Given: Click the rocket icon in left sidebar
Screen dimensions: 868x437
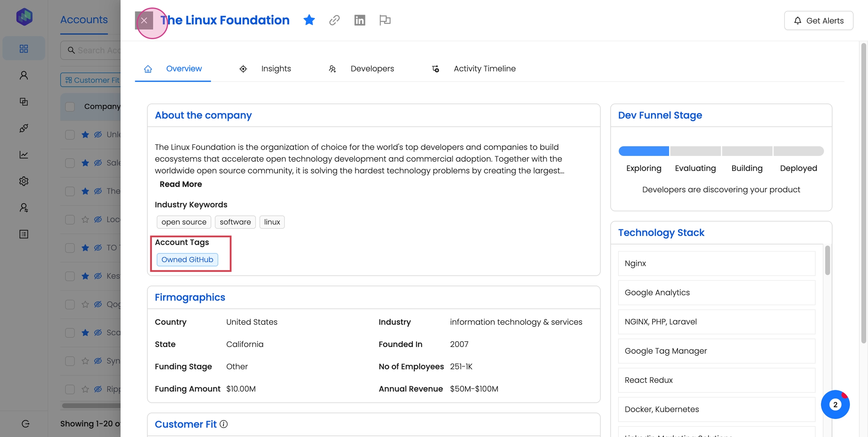Looking at the screenshot, I should click(24, 128).
